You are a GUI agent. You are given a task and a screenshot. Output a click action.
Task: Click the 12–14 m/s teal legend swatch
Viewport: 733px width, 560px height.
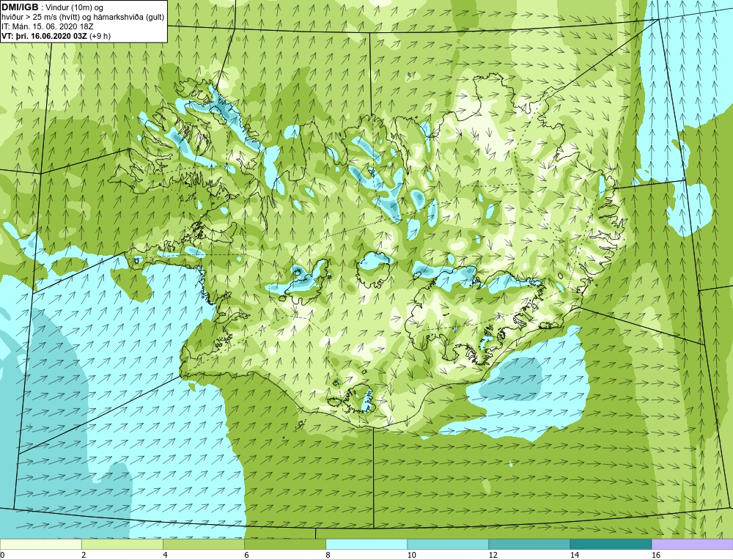pos(529,544)
